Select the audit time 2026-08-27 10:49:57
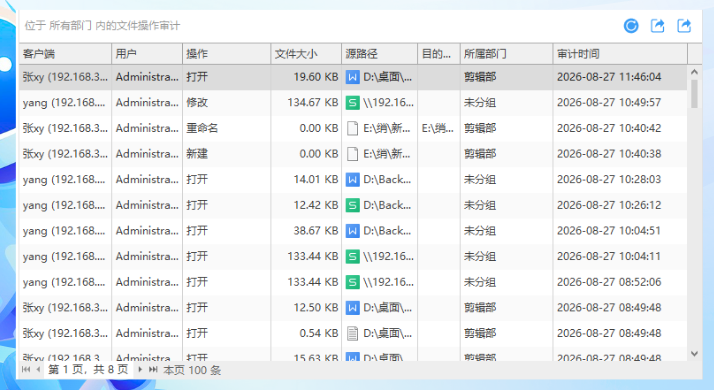 click(609, 103)
